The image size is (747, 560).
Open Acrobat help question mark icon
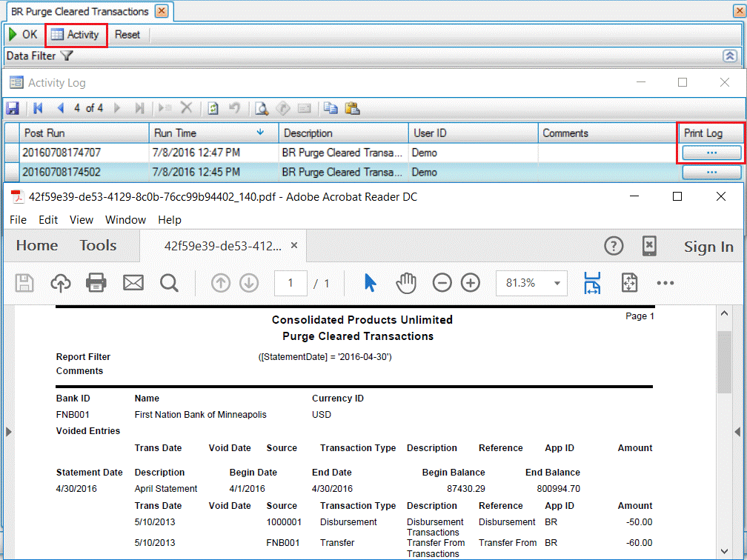pyautogui.click(x=614, y=246)
